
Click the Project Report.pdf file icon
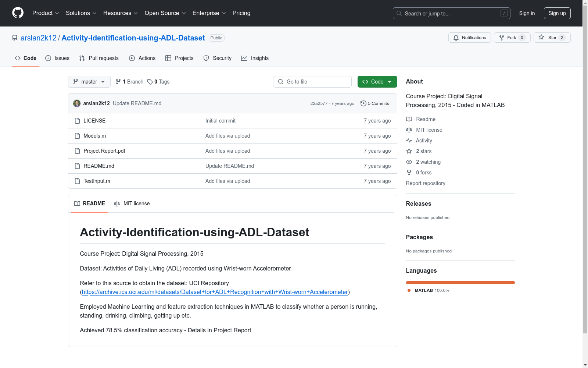click(77, 151)
